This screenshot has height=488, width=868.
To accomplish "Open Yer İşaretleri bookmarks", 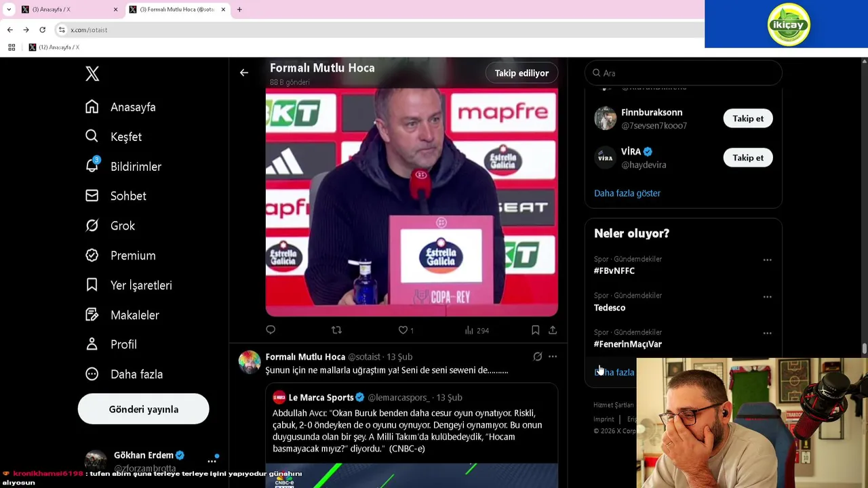I will pyautogui.click(x=129, y=285).
